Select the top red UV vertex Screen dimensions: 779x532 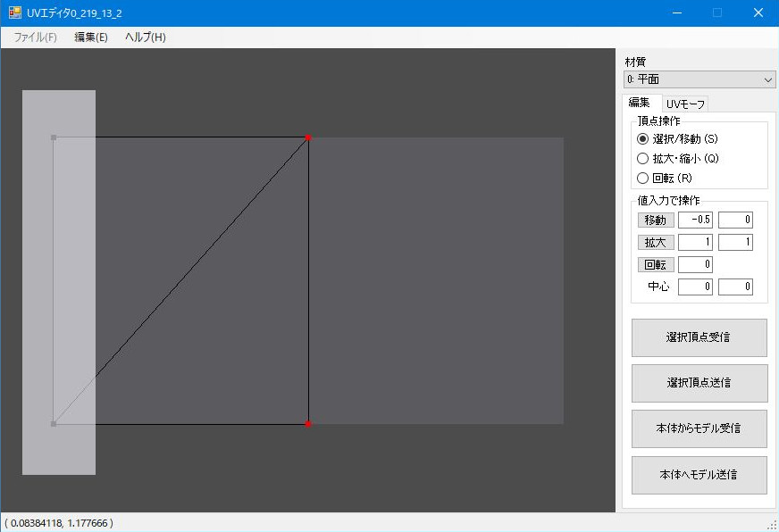pyautogui.click(x=308, y=137)
